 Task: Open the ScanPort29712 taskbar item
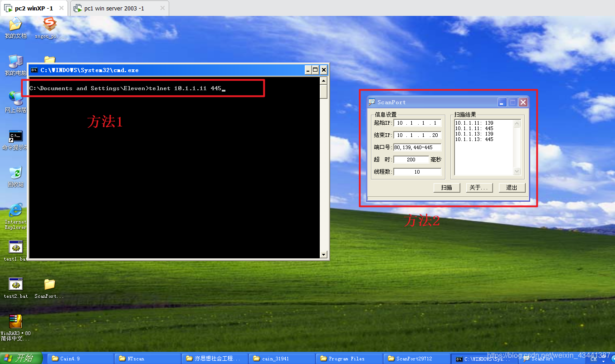pos(416,359)
